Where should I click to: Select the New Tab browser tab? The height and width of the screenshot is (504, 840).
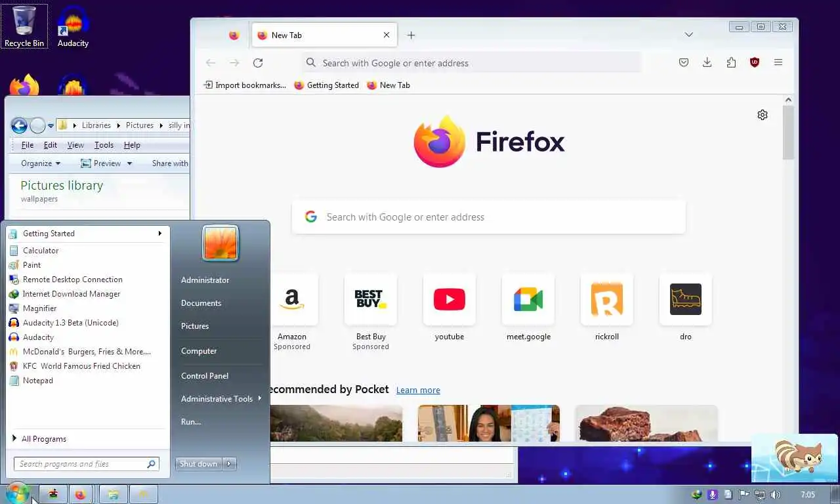(324, 35)
